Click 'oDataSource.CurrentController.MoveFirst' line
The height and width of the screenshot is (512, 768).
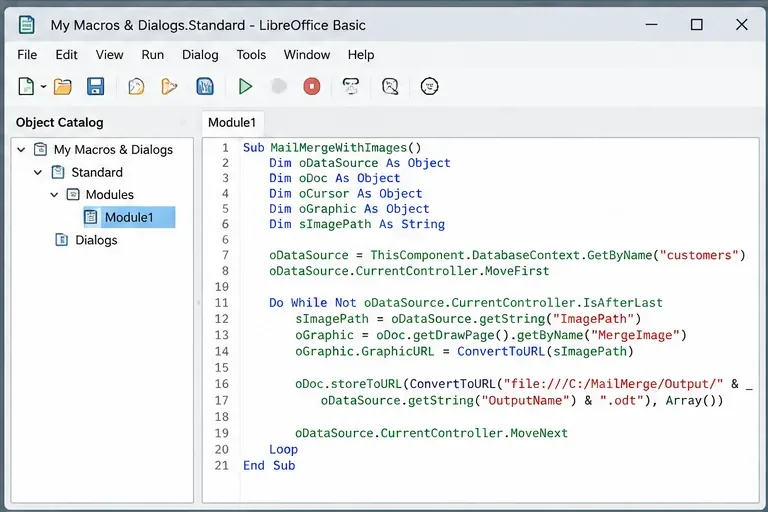click(x=409, y=271)
